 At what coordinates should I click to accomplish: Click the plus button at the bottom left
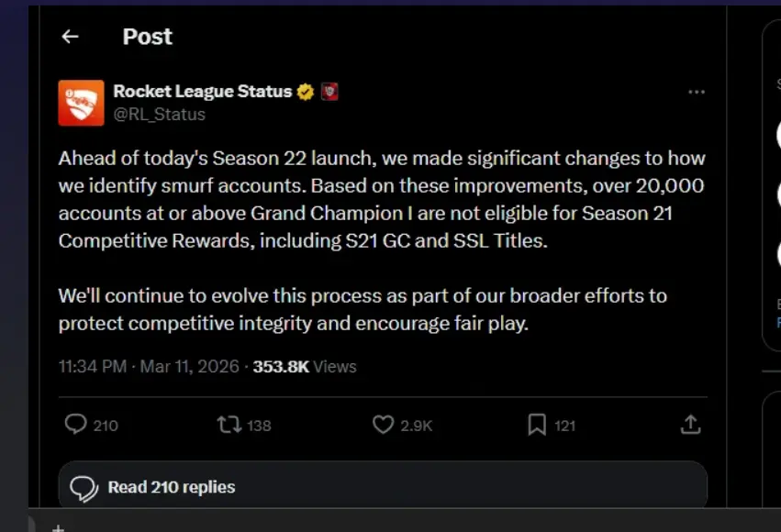57,528
